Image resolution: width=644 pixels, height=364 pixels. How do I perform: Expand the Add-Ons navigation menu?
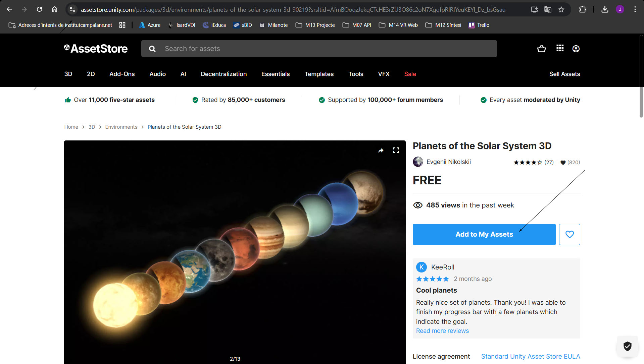pyautogui.click(x=122, y=74)
